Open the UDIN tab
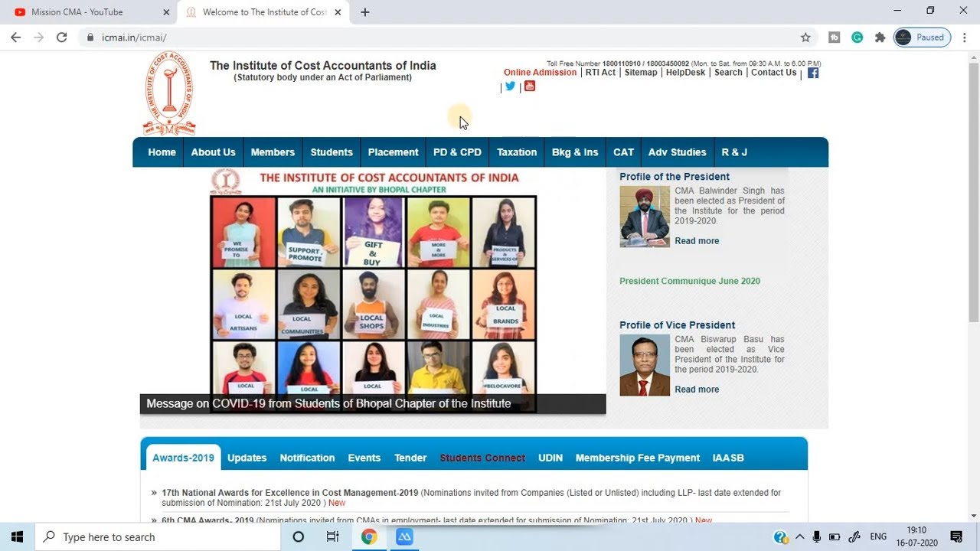This screenshot has width=980, height=551. (550, 458)
